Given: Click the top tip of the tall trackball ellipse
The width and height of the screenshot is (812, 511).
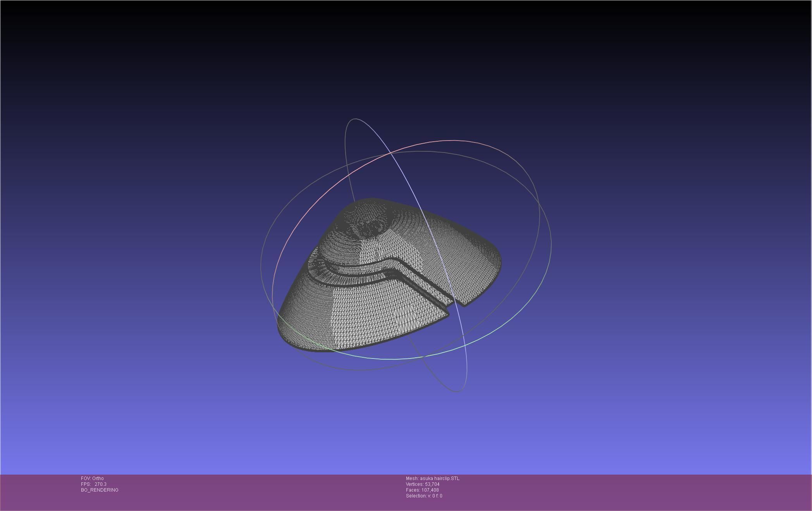Looking at the screenshot, I should point(354,119).
